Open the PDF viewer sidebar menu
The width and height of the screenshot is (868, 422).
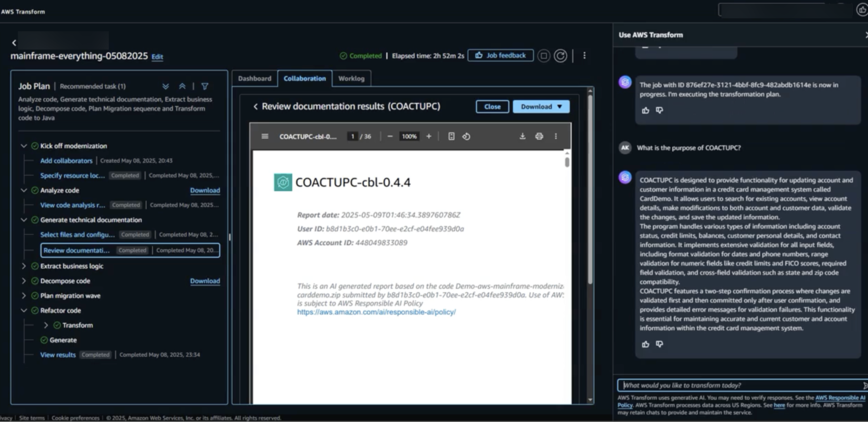[x=265, y=136]
